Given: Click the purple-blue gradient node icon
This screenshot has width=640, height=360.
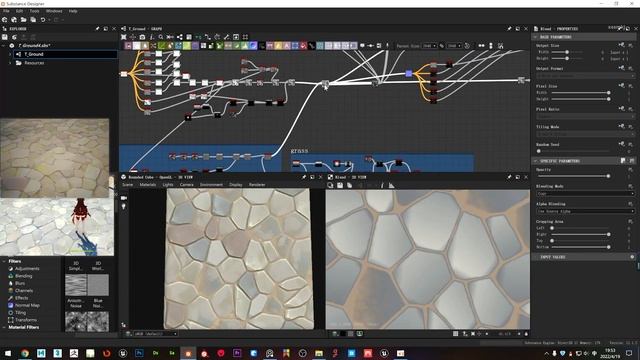Looking at the screenshot, I should (253, 46).
